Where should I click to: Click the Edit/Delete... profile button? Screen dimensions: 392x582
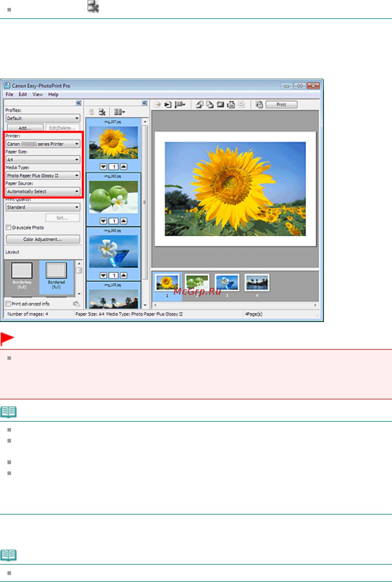coord(62,128)
